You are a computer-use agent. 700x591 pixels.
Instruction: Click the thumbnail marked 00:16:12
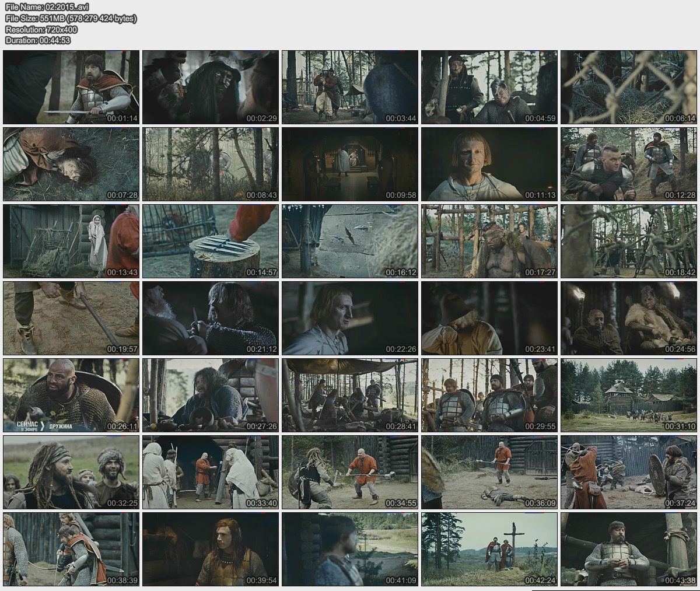click(x=350, y=241)
